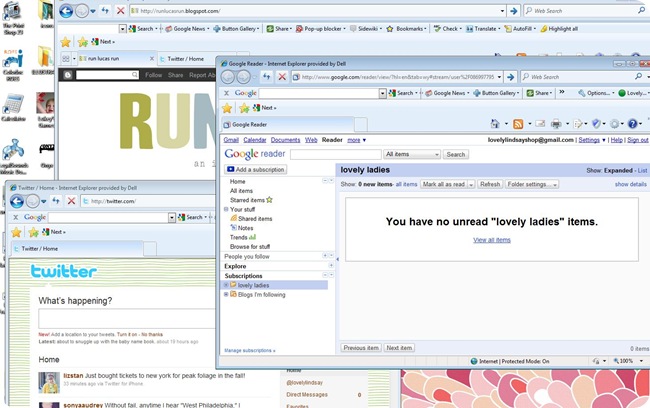650x408 pixels.
Task: Click Next in Twitter window toolbar
Action: tap(54, 232)
